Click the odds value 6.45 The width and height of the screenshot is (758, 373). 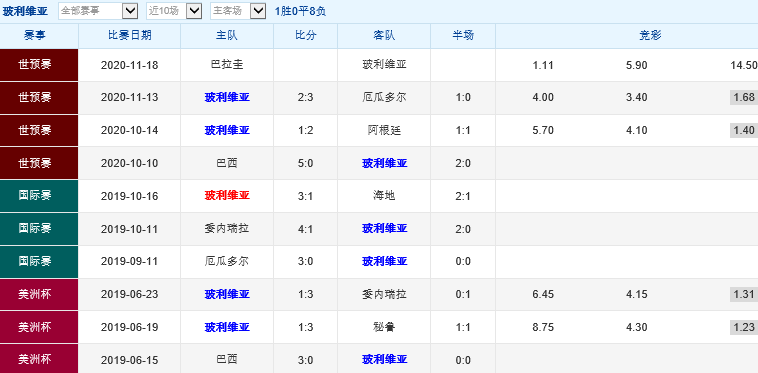point(543,294)
